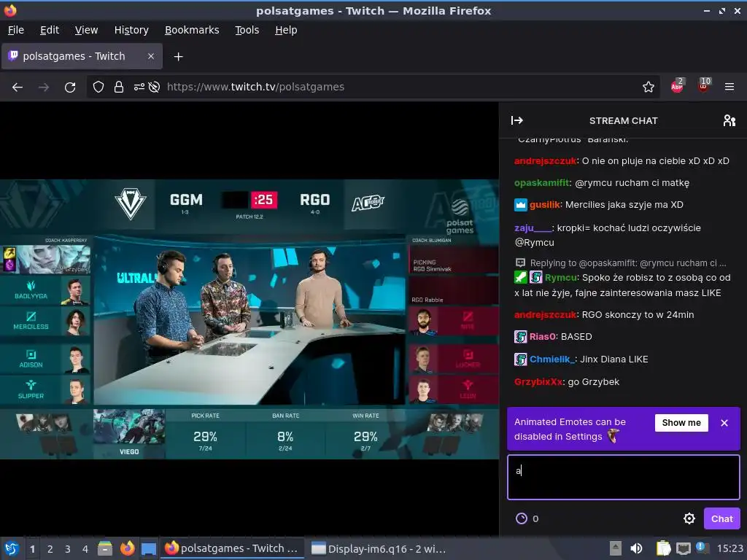Open Adblock Plus extension icon
The width and height of the screenshot is (747, 560).
coord(678,86)
